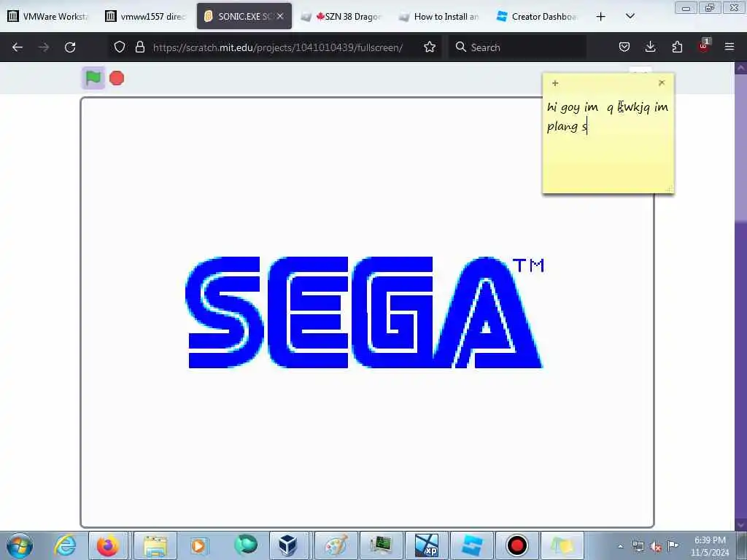Viewport: 747px width, 560px height.
Task: Click the Firefox Search box
Action: tap(517, 47)
